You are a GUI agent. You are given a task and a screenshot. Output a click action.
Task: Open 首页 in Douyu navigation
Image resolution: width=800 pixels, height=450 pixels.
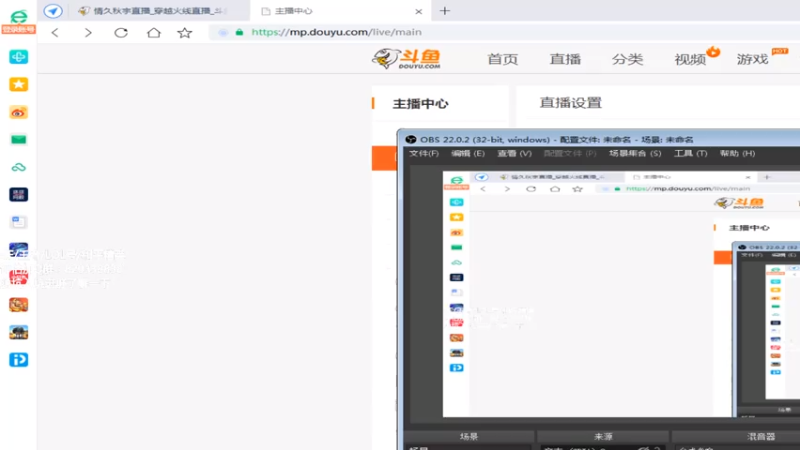point(503,59)
